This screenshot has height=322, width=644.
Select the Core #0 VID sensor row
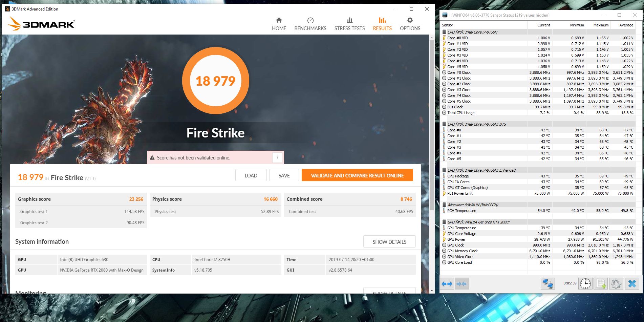538,38
